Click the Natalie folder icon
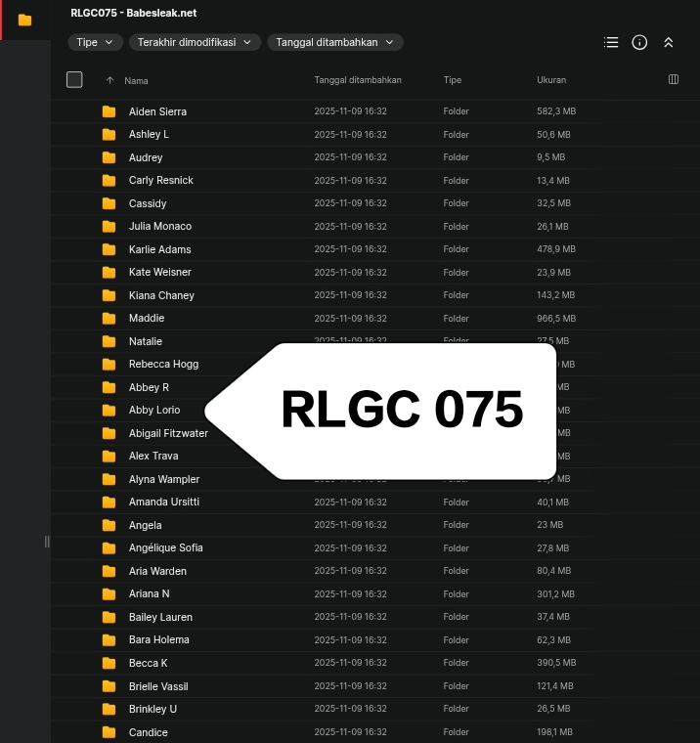The image size is (700, 743). [x=109, y=341]
